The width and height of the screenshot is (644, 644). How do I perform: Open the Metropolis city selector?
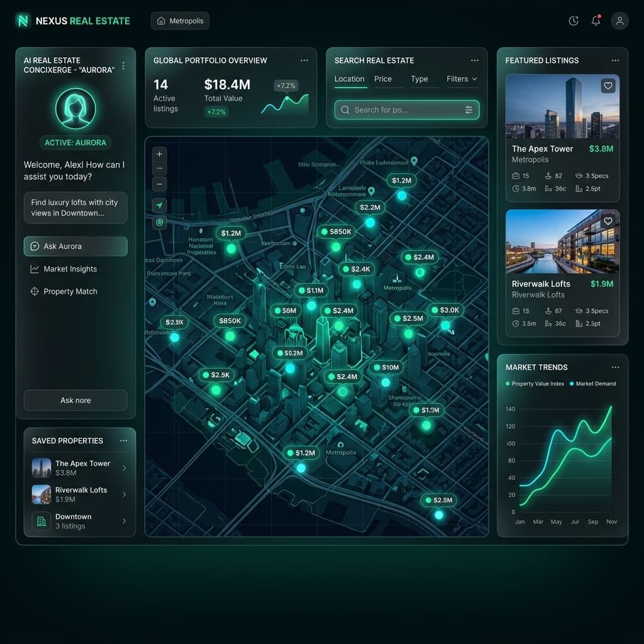coord(180,21)
